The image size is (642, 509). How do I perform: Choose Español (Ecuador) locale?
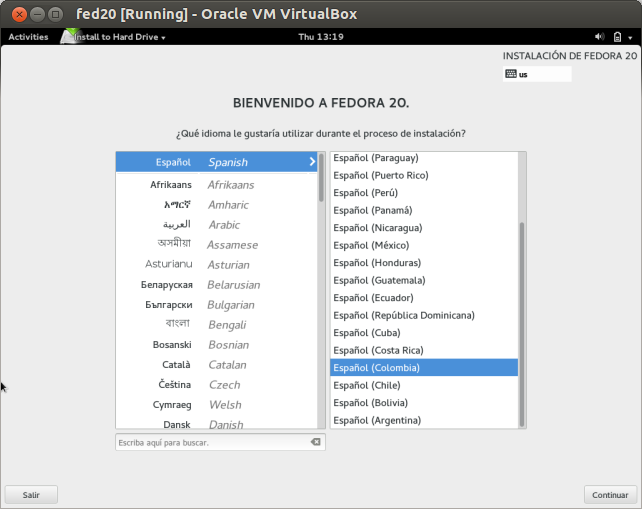point(424,298)
